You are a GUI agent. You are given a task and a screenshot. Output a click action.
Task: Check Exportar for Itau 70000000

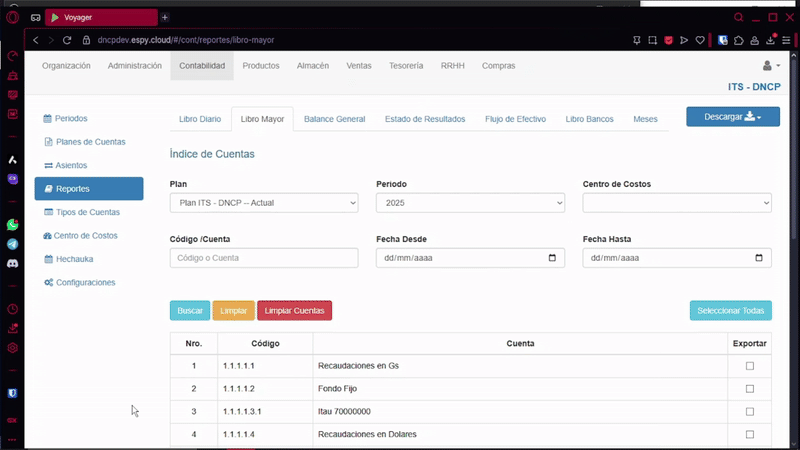pyautogui.click(x=750, y=411)
